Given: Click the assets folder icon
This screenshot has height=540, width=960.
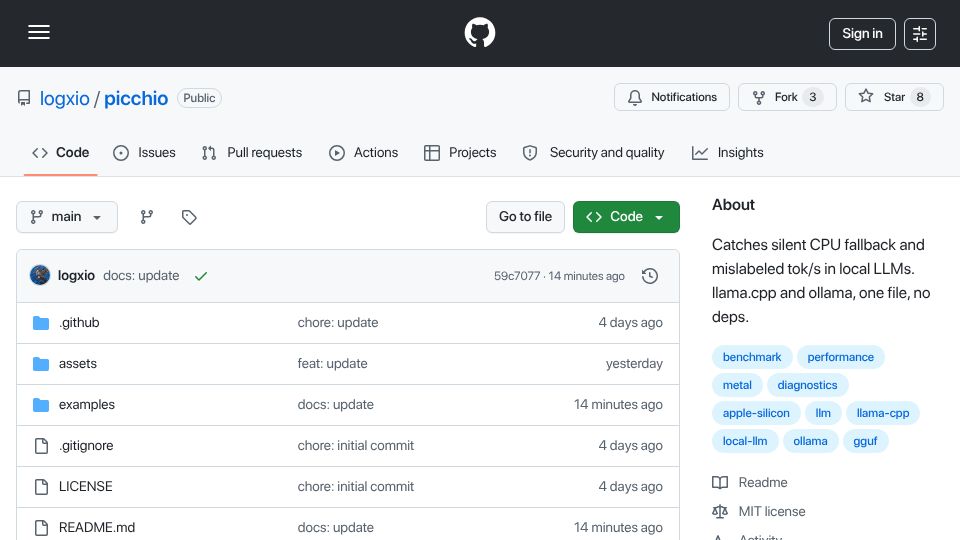Looking at the screenshot, I should (x=41, y=364).
